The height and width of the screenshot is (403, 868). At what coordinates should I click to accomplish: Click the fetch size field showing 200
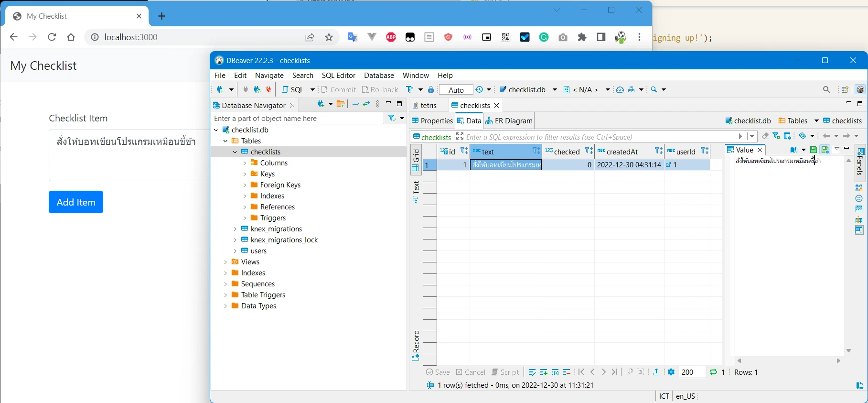tap(692, 372)
